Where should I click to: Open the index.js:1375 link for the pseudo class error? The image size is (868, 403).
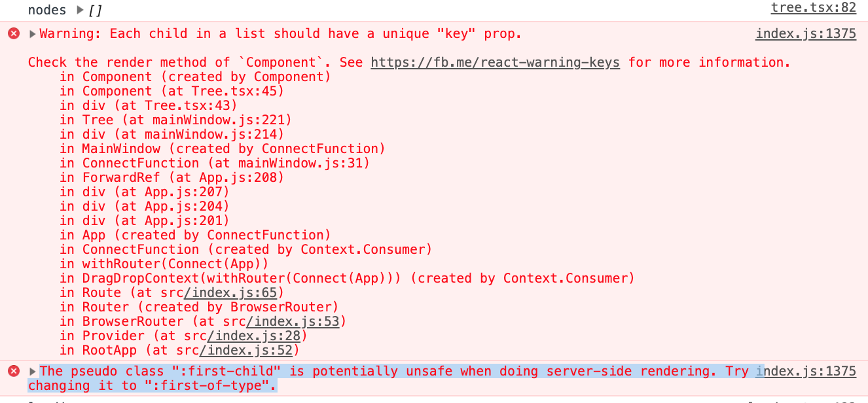806,371
